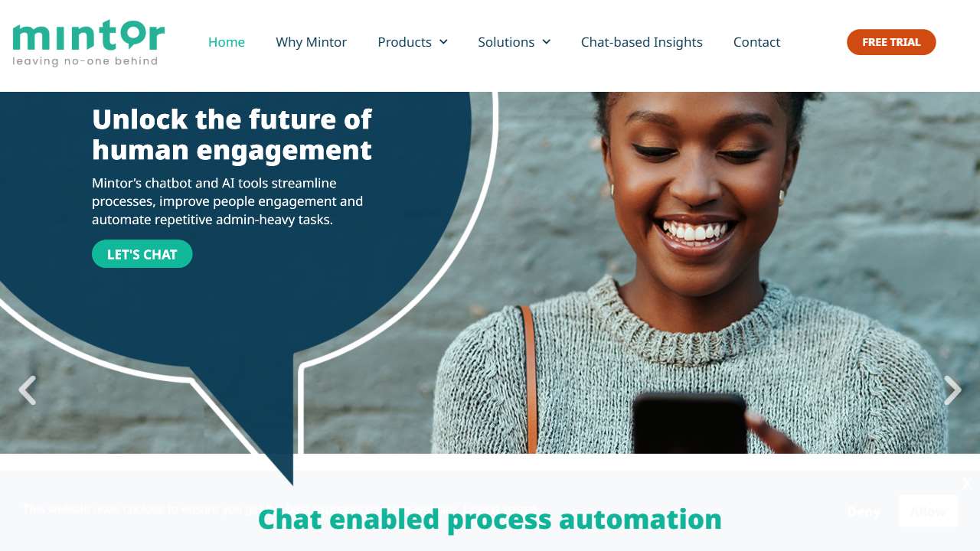Go to previous slide with left arrow

point(28,390)
